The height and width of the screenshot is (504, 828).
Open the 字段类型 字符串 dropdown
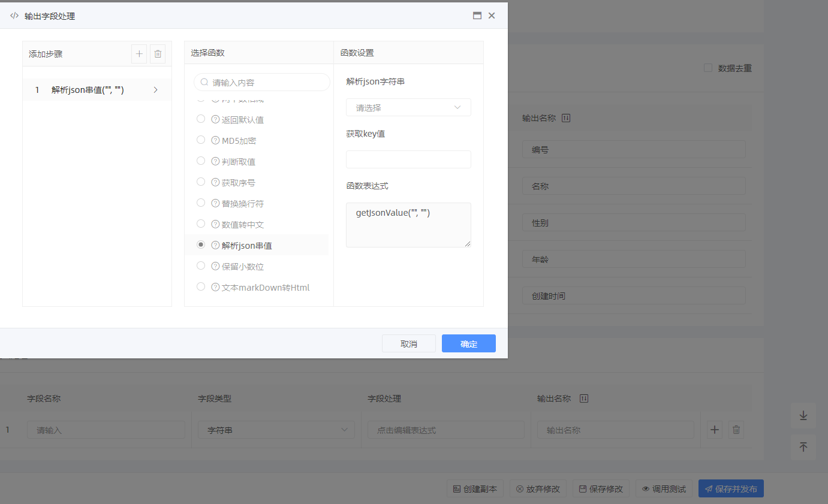click(x=276, y=430)
